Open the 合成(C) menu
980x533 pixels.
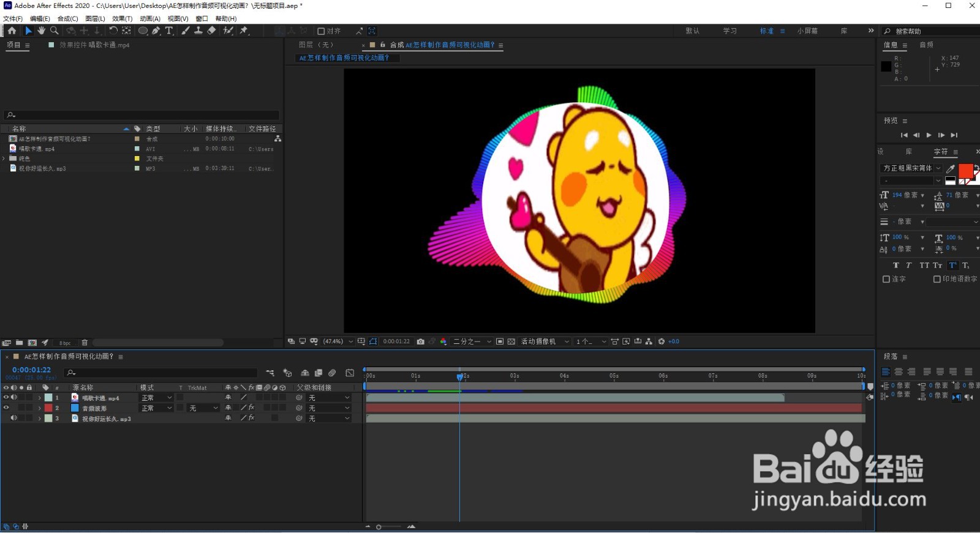coord(68,19)
